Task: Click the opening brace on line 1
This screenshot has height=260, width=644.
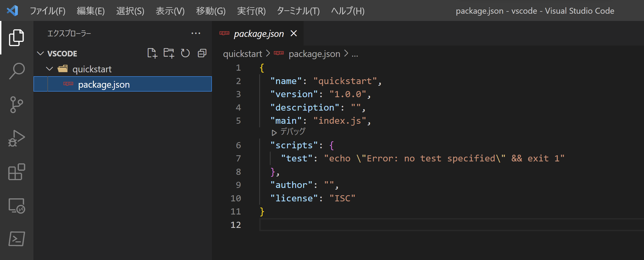Action: click(262, 68)
